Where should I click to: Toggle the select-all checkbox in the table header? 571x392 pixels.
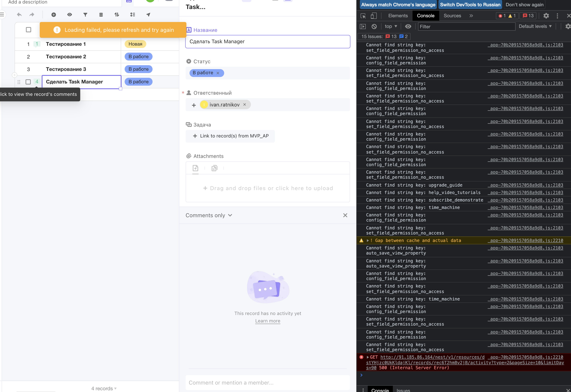(28, 29)
